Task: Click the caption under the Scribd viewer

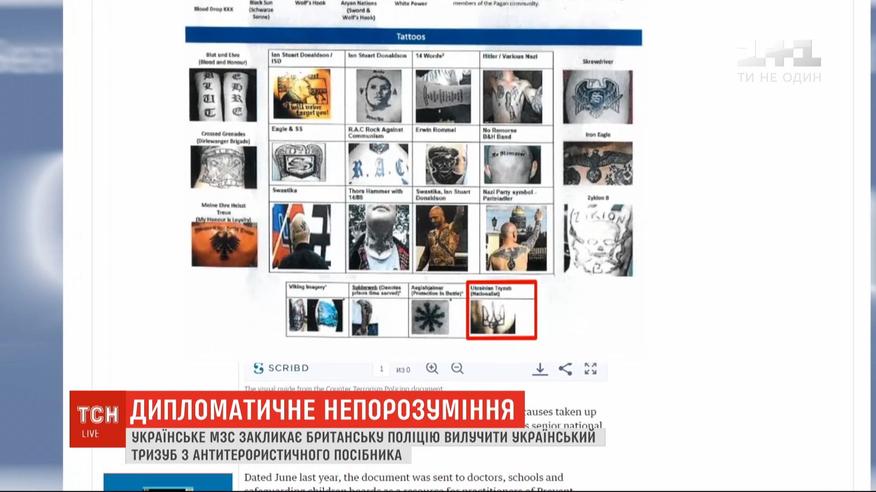Action: 343,389
